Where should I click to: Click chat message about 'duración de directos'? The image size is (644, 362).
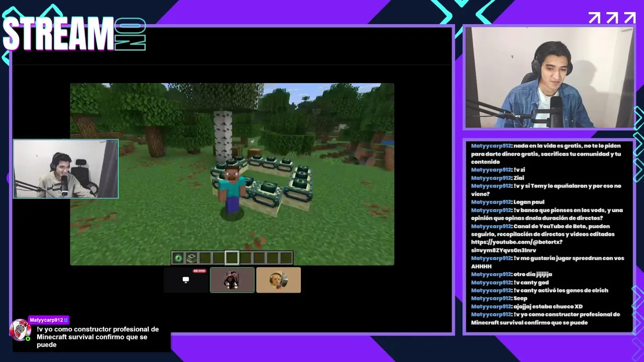(547, 214)
